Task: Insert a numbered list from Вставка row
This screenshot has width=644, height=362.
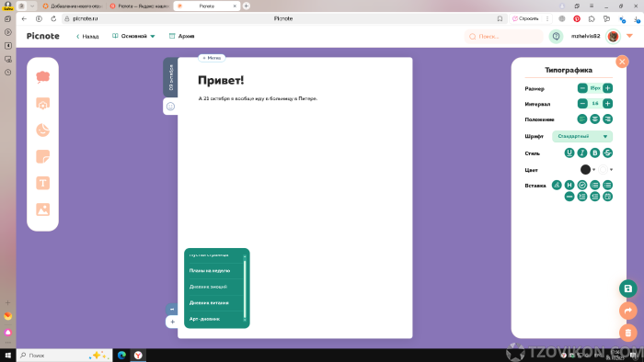Action: pos(594,186)
